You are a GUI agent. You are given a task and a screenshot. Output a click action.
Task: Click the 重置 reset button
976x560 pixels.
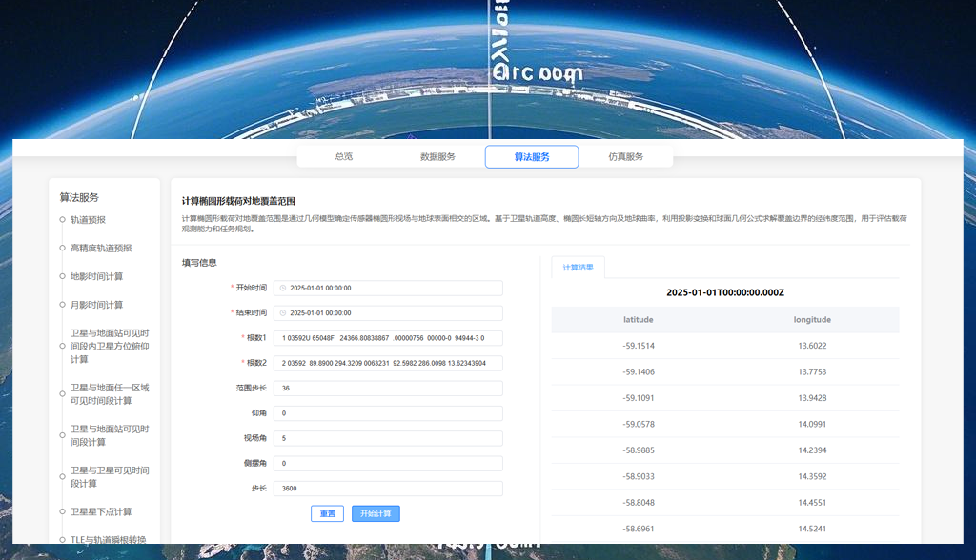pos(327,512)
